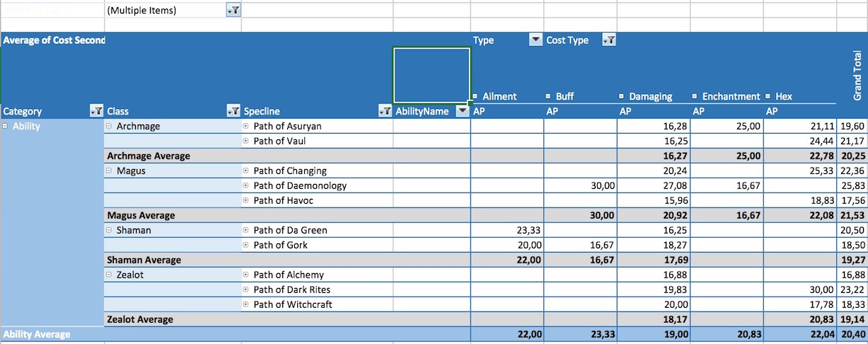Toggle the Enchantment column group collapse button

(x=695, y=96)
